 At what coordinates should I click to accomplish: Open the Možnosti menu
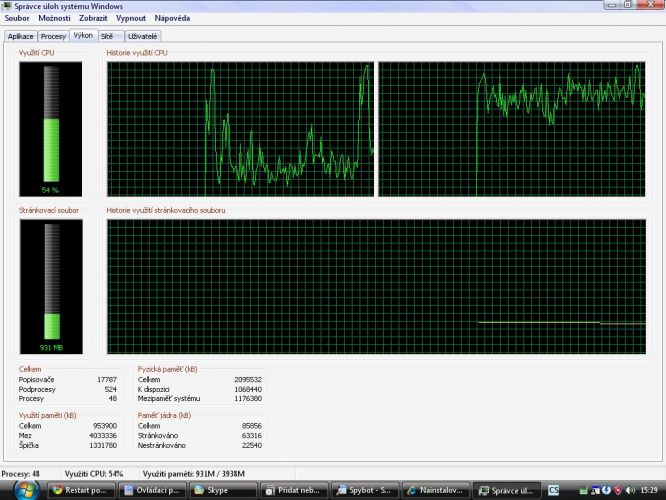[54, 18]
